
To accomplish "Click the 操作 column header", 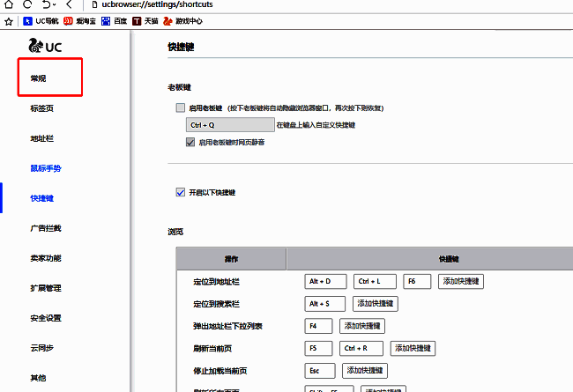I will click(231, 259).
